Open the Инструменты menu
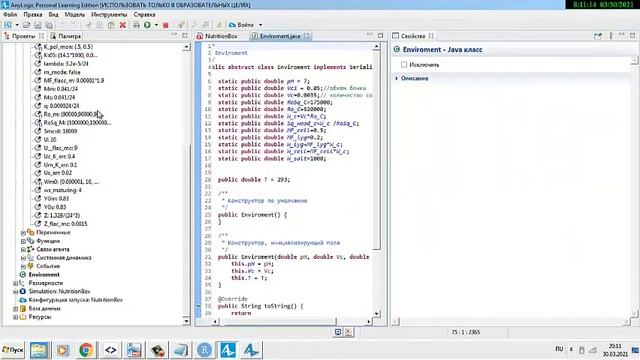This screenshot has height=360, width=640. (109, 14)
